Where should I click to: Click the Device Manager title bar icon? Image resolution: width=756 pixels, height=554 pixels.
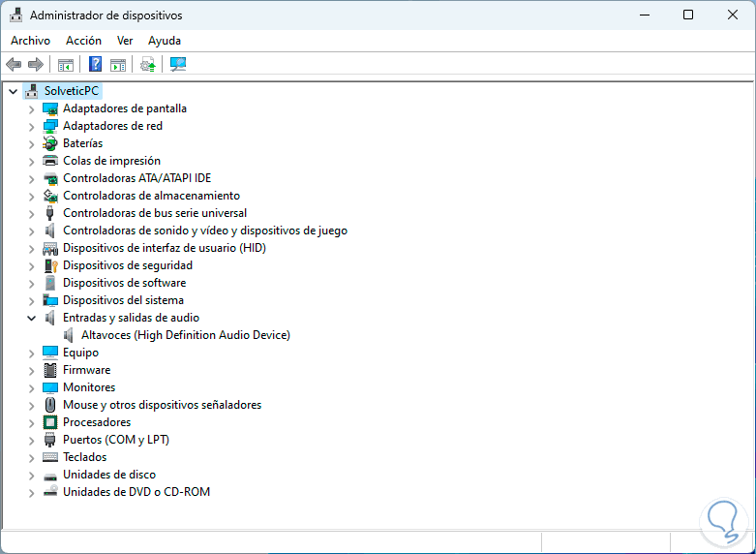[x=16, y=15]
